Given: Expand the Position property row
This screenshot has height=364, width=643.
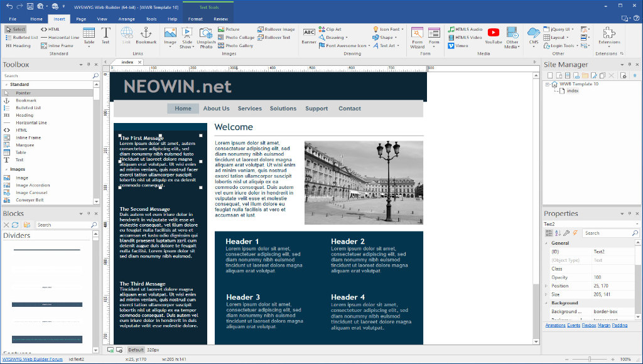Looking at the screenshot, I should 546,286.
